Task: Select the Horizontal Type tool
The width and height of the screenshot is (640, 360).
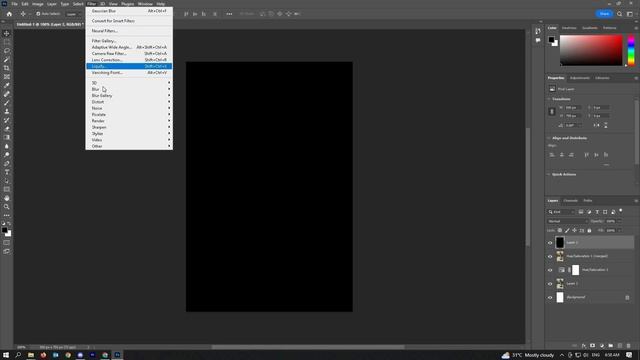Action: coord(7,172)
